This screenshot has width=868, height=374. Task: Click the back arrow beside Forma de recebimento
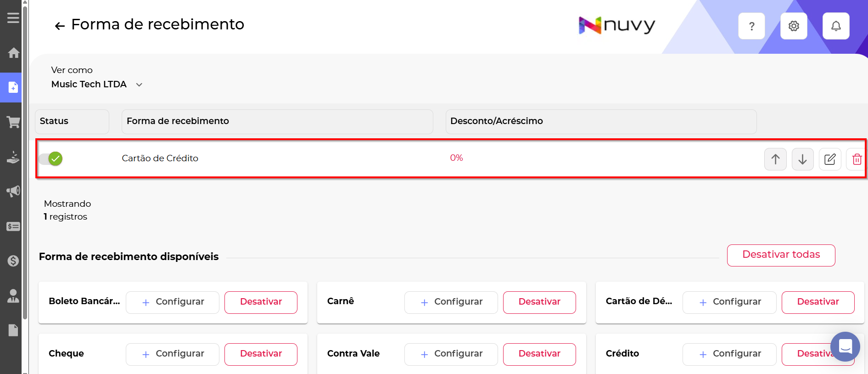tap(60, 26)
